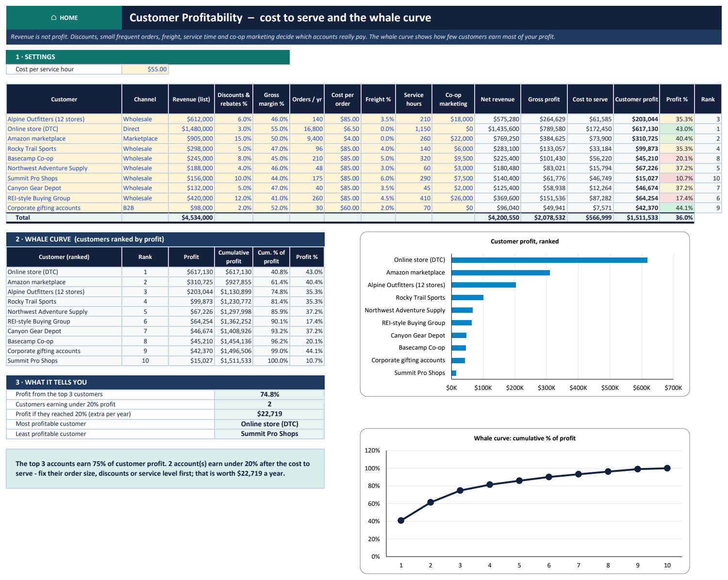Click the $26,000 co-op marketing cell
Viewport: 728px width, 580px height.
click(x=453, y=198)
